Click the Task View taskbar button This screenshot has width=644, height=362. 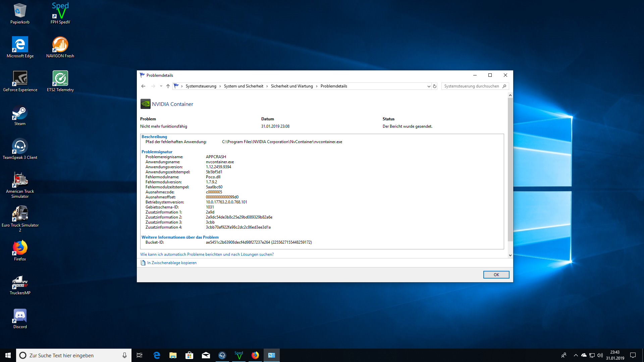coord(140,355)
